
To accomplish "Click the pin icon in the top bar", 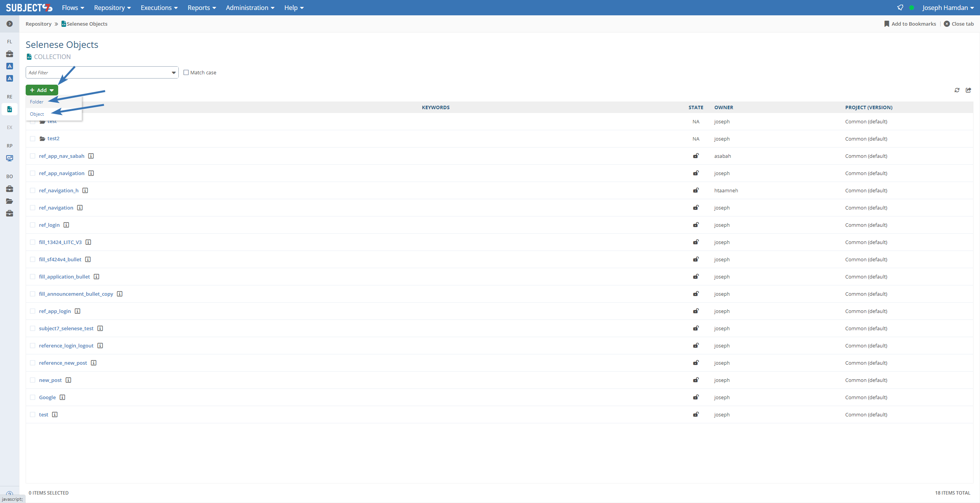I will coord(900,8).
